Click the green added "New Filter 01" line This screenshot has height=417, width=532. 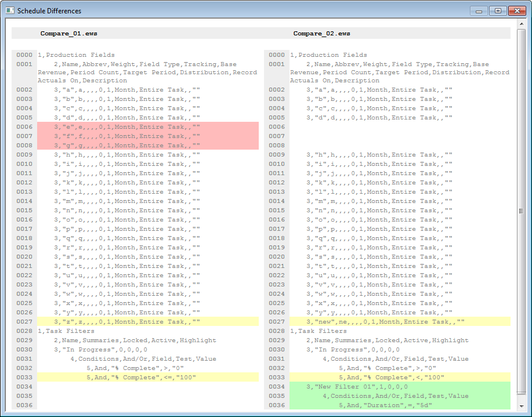(357, 387)
